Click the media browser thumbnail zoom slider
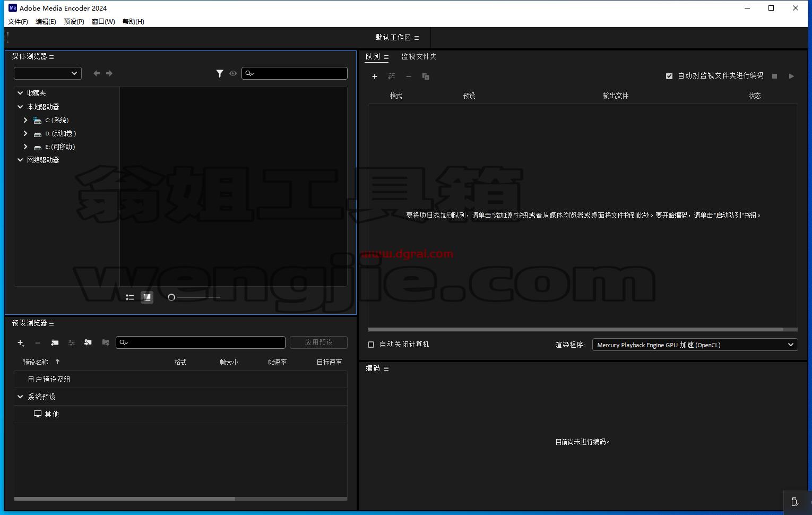812x515 pixels. tap(194, 297)
